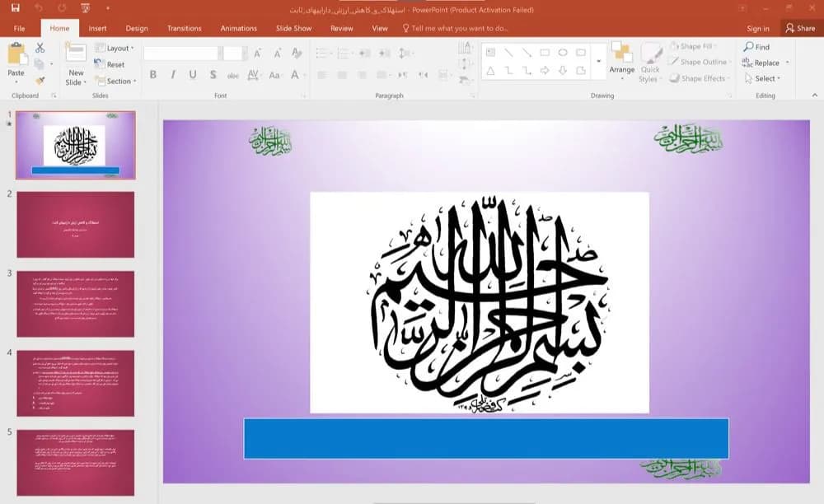
Task: Switch to the Review tab
Action: [342, 28]
